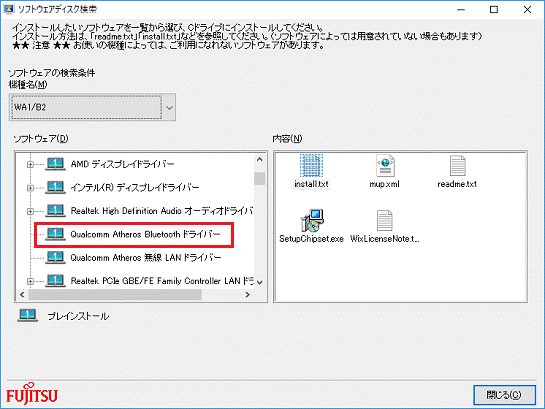Click the ソフトウェア(D) label

click(x=41, y=139)
